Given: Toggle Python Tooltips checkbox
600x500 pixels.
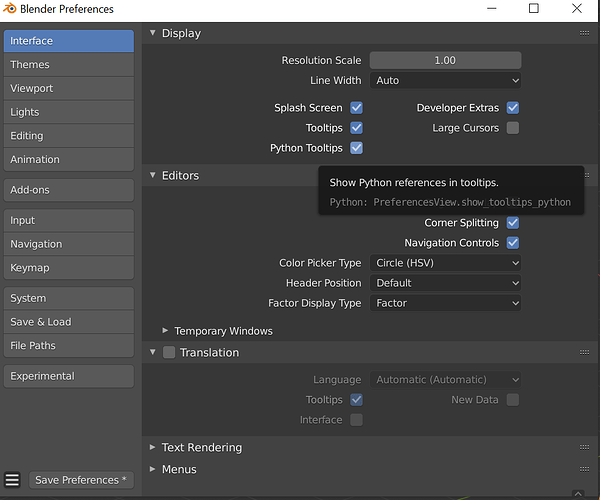Looking at the screenshot, I should 356,148.
